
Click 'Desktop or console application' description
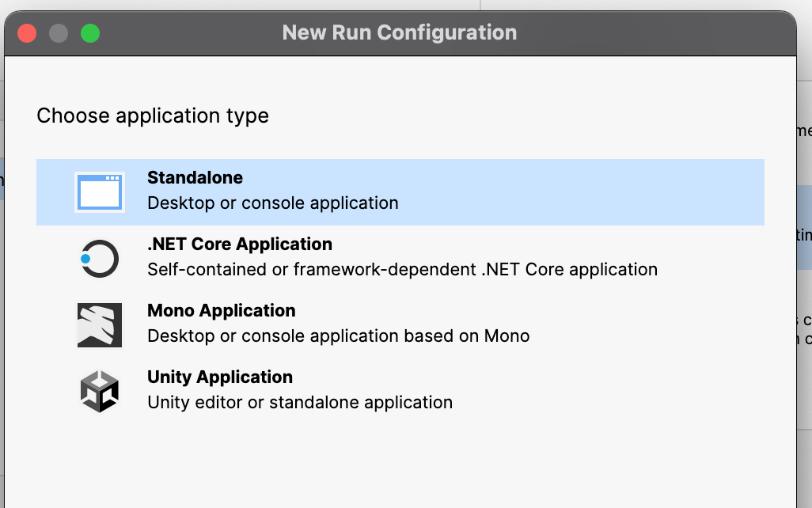pos(273,203)
